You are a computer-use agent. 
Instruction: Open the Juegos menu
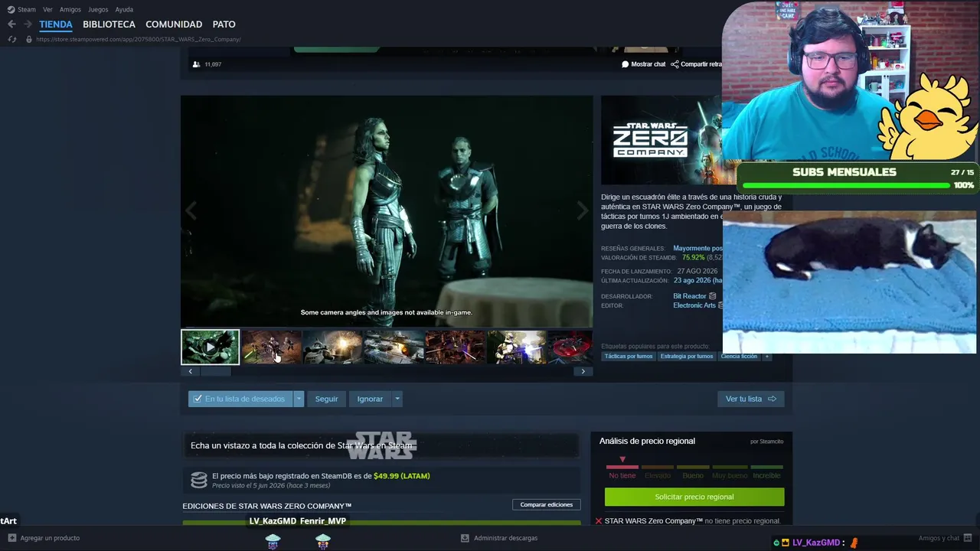click(98, 10)
